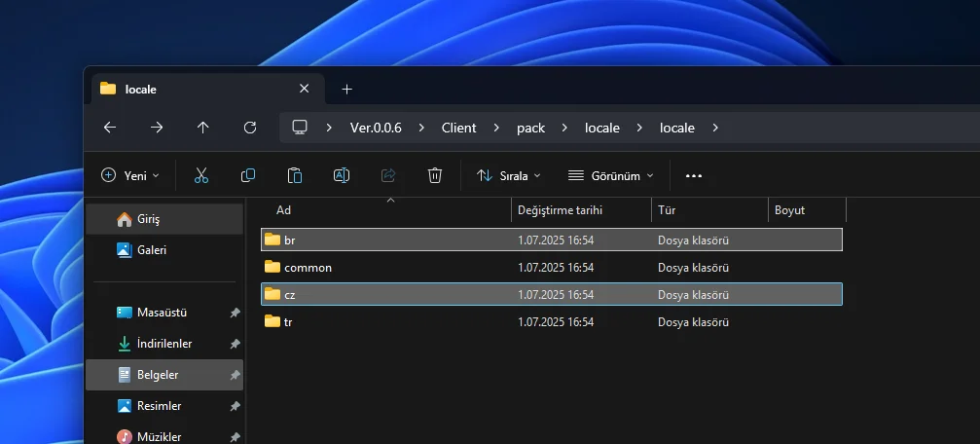Close the locale tab
The width and height of the screenshot is (980, 444).
click(x=305, y=89)
